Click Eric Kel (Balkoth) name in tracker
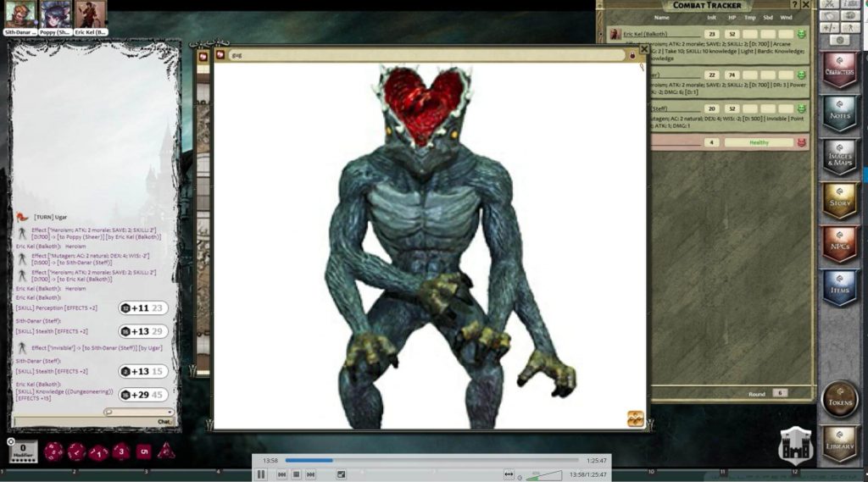 tap(645, 35)
